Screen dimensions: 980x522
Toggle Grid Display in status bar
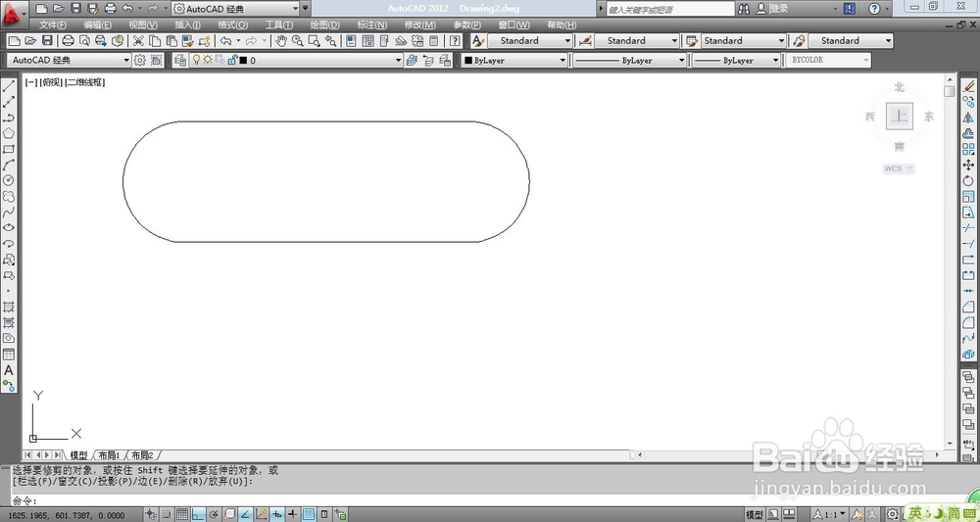tap(182, 514)
